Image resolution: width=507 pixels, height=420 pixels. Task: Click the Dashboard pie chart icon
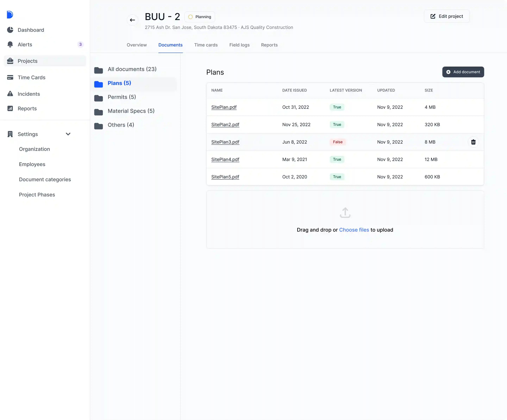click(10, 30)
